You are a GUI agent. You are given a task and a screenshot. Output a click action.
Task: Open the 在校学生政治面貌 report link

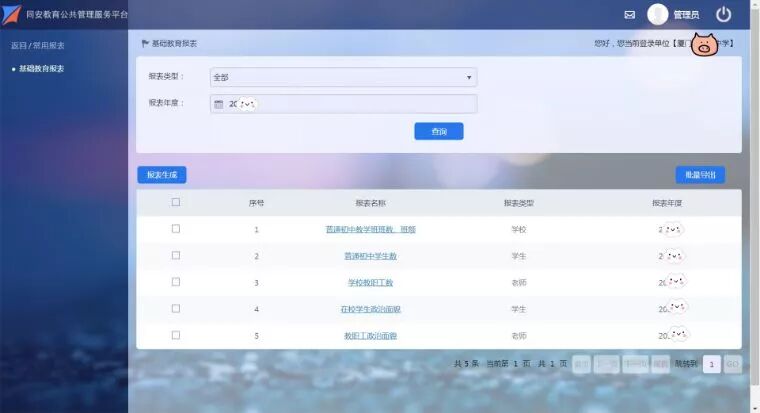pyautogui.click(x=370, y=309)
